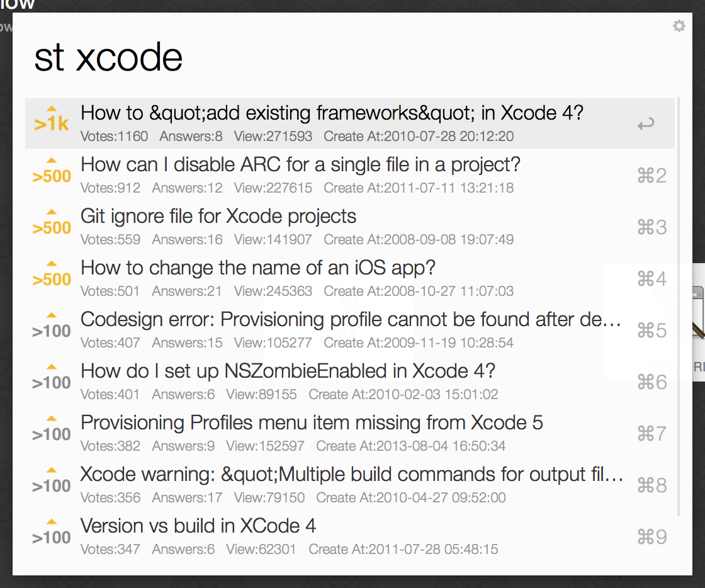
Task: Select 'How can I disable ARC' result
Action: pyautogui.click(x=350, y=175)
